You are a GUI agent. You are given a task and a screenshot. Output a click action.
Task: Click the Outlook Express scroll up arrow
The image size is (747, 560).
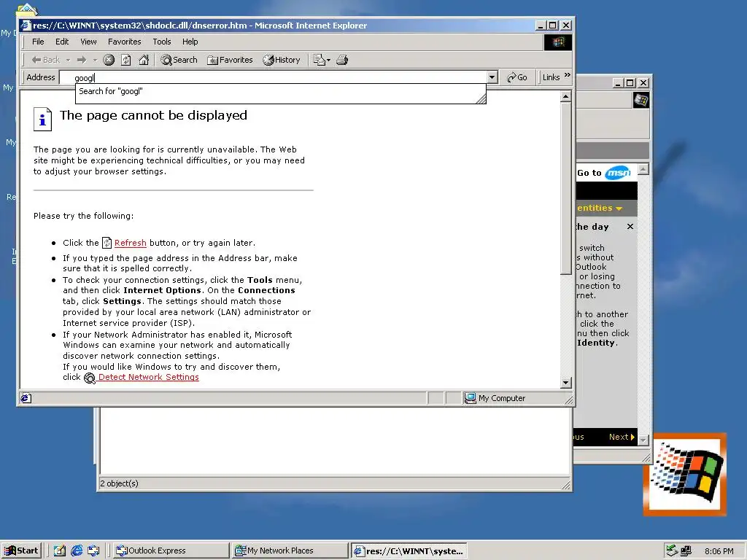pyautogui.click(x=643, y=169)
